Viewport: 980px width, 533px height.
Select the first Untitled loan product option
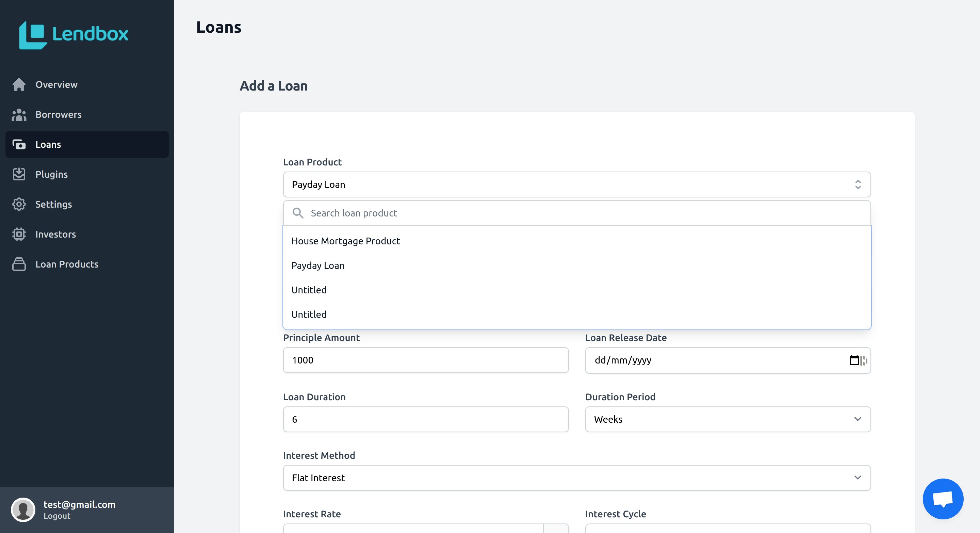coord(309,290)
